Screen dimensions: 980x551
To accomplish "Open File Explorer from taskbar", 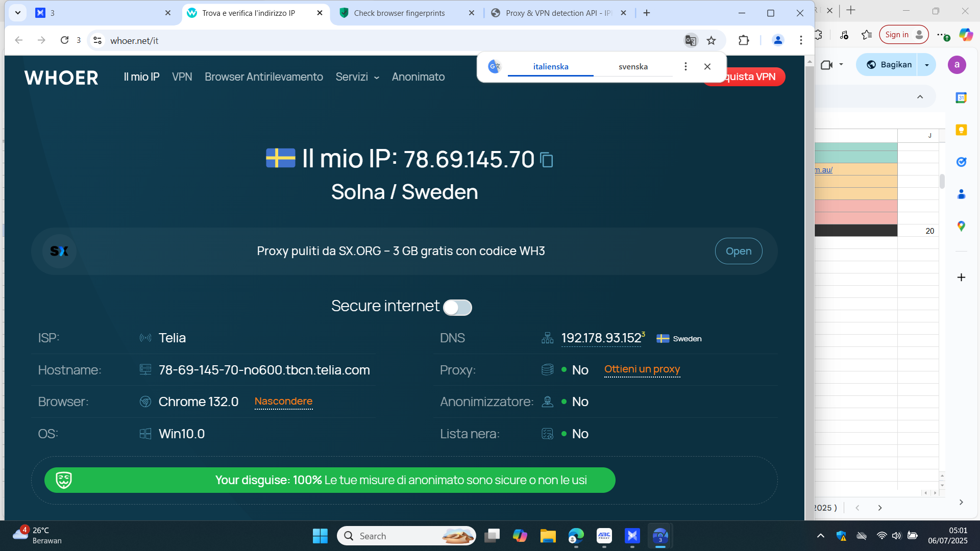I will tap(548, 536).
